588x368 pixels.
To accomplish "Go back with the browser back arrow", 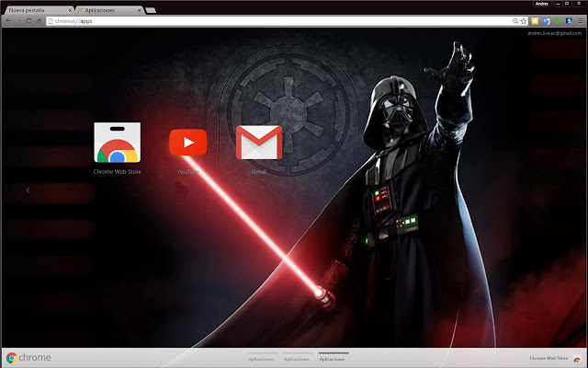I will pyautogui.click(x=8, y=21).
